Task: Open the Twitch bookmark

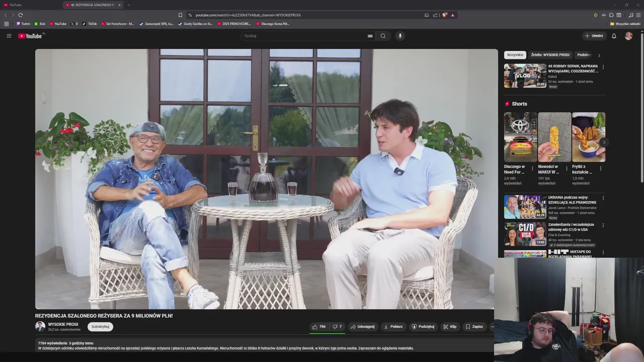Action: [23, 24]
